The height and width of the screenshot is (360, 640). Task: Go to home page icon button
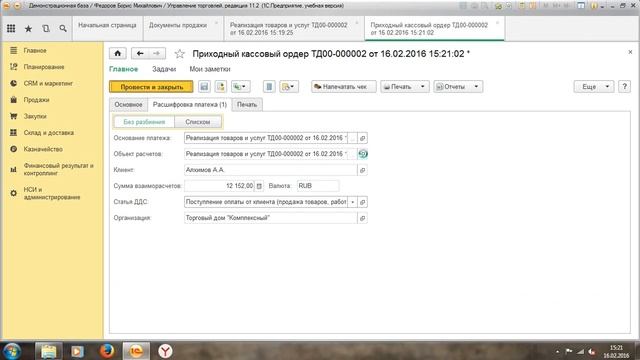pos(118,53)
